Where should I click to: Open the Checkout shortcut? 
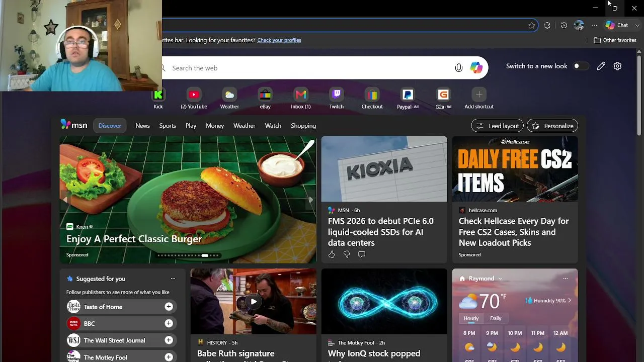tap(372, 98)
